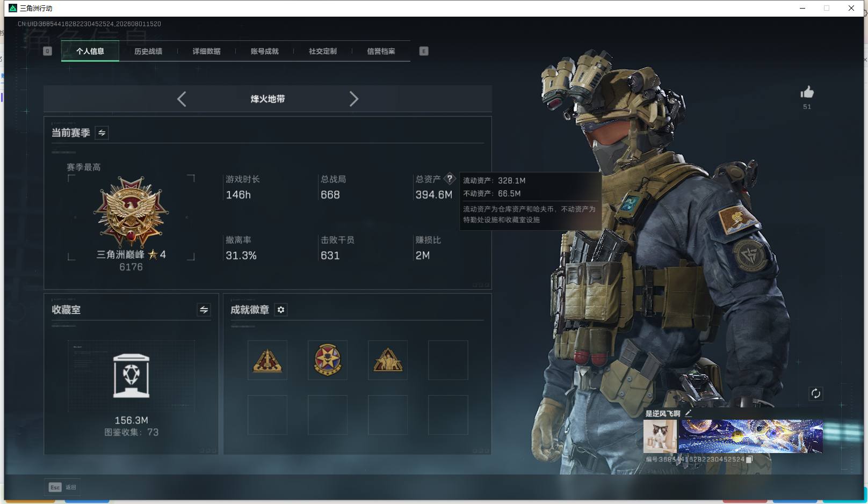Click the Esc 返回 back button

62,487
